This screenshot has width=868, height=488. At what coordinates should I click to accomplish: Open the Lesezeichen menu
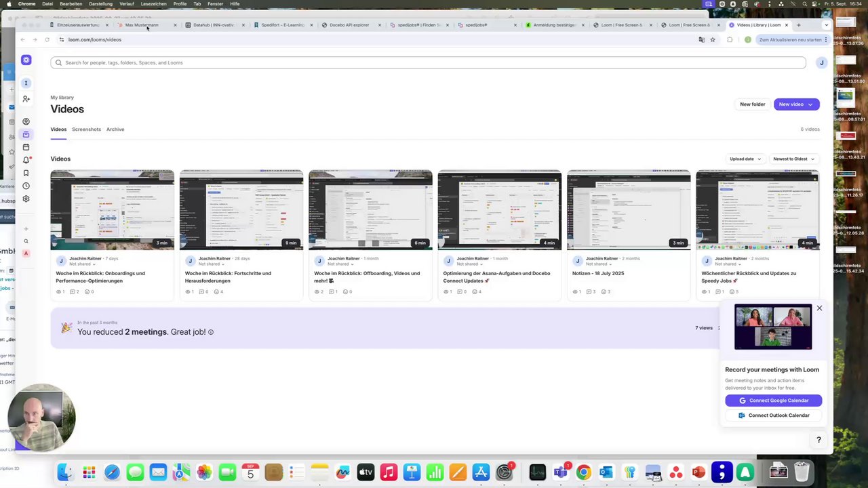pos(153,4)
